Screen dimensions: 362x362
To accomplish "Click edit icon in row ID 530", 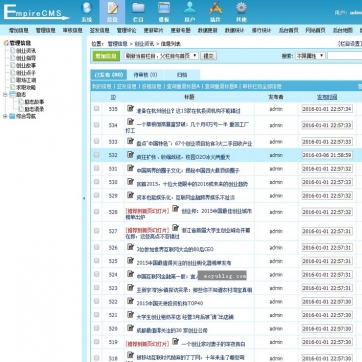I will (x=130, y=182).
